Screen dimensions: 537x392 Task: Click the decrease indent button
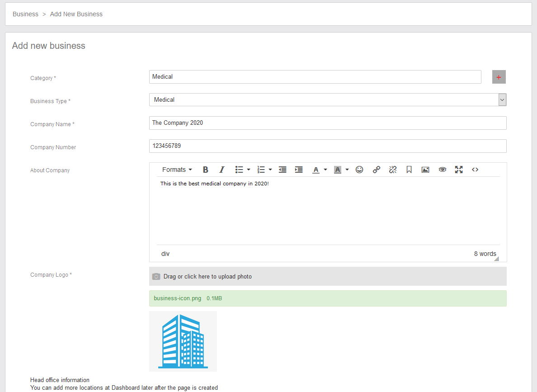point(283,170)
